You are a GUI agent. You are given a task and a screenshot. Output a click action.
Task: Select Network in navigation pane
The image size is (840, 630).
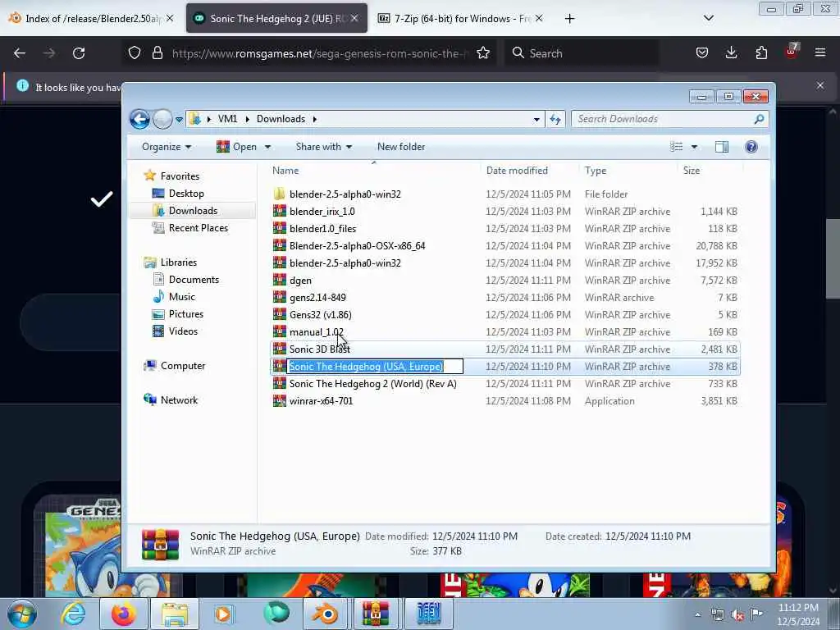tap(179, 400)
